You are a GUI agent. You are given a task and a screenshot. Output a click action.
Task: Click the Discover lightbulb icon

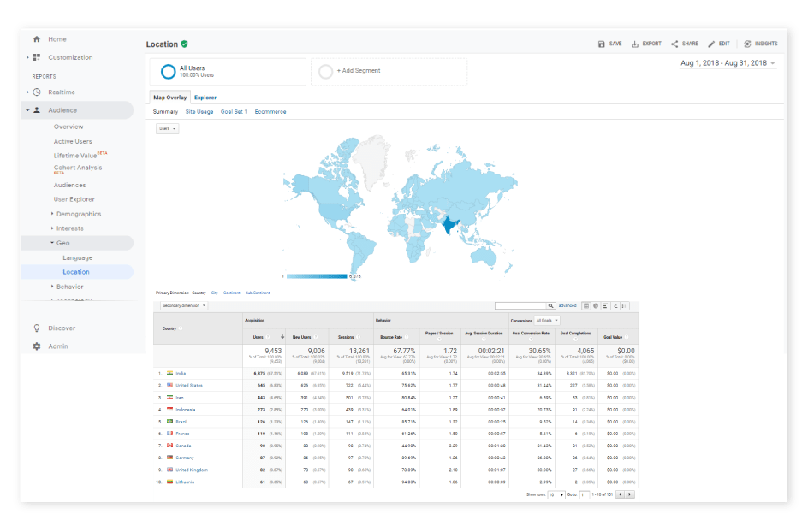tap(37, 328)
